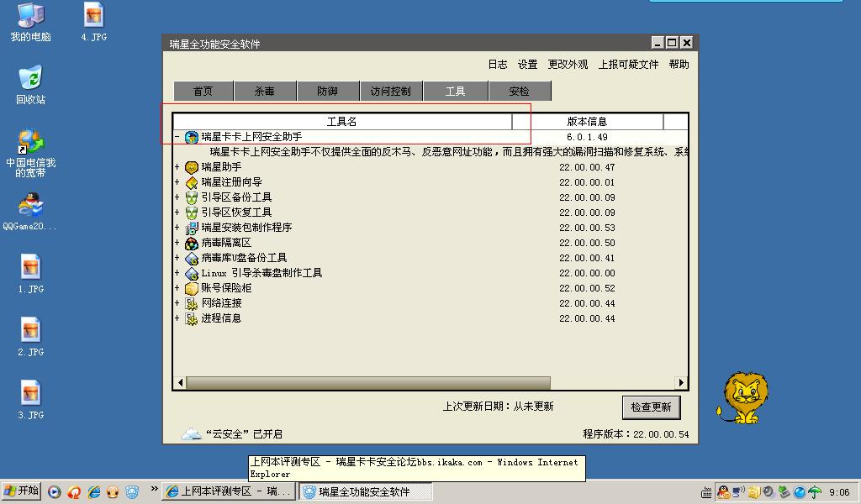This screenshot has width=861, height=504.
Task: Switch to the 访问控制 tab
Action: 391,91
